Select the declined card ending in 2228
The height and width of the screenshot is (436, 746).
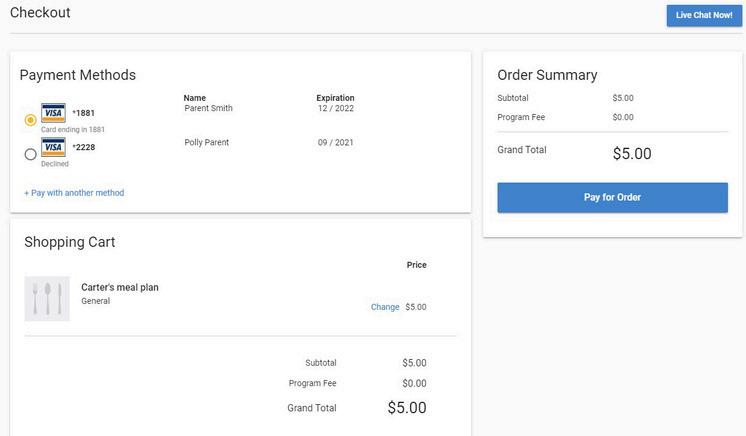[x=30, y=154]
